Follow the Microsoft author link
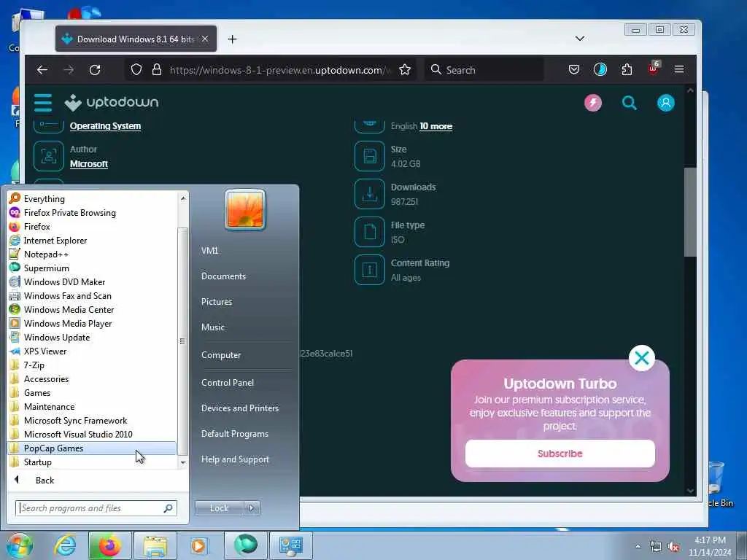The width and height of the screenshot is (747, 560). [89, 164]
